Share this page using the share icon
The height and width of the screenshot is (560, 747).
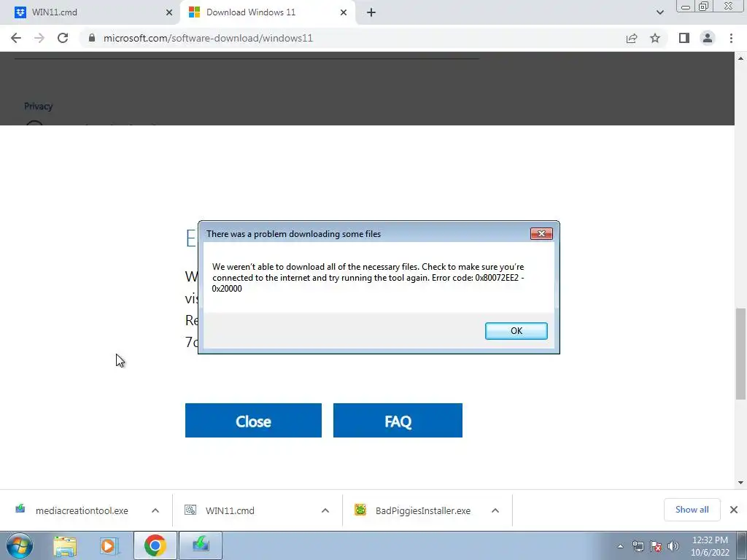[x=632, y=38]
